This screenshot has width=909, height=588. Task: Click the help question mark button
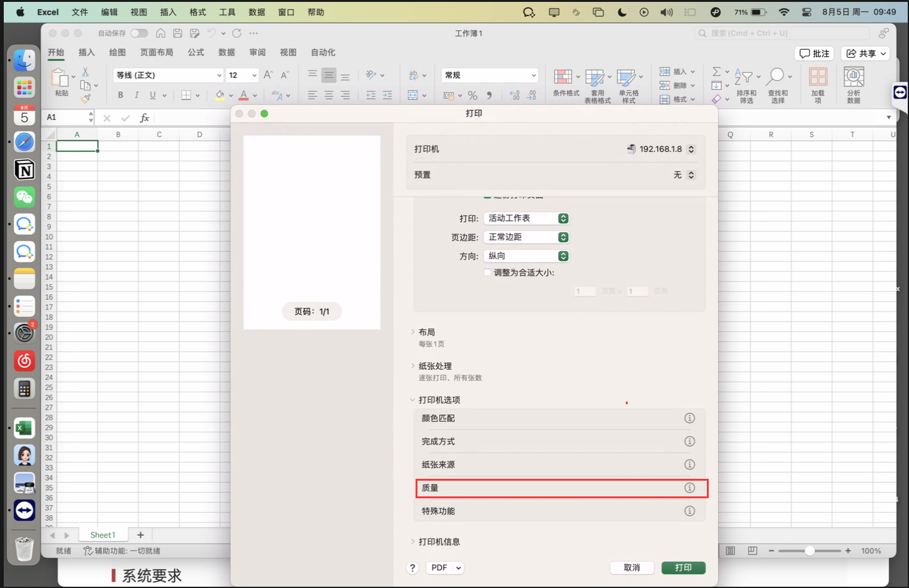point(412,568)
